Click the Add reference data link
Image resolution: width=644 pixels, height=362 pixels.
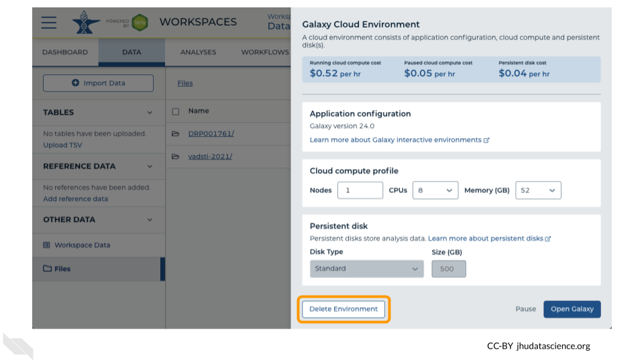click(x=76, y=199)
